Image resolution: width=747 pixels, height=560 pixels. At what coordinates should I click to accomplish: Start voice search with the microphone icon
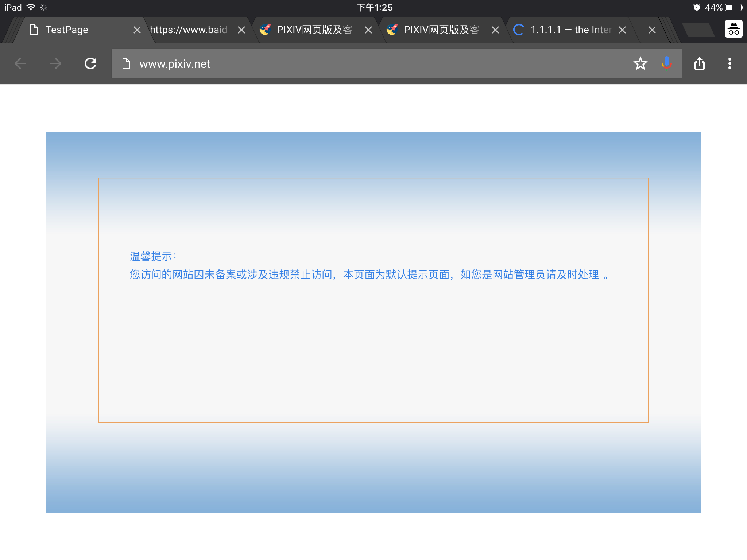click(x=666, y=64)
